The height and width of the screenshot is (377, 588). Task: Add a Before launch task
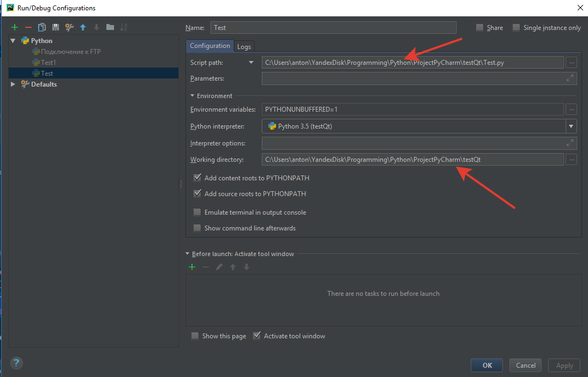coord(192,267)
